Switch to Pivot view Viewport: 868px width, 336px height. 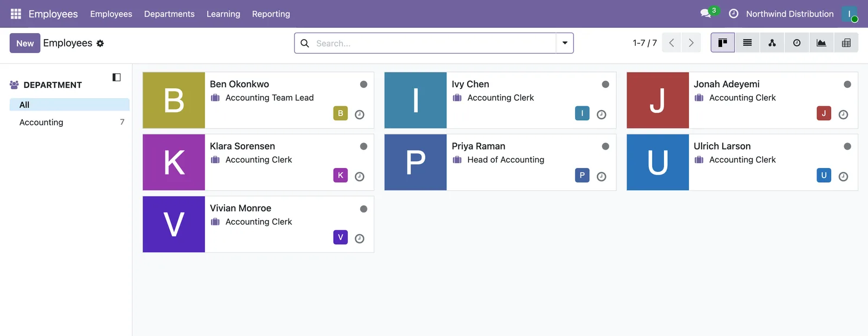click(846, 43)
